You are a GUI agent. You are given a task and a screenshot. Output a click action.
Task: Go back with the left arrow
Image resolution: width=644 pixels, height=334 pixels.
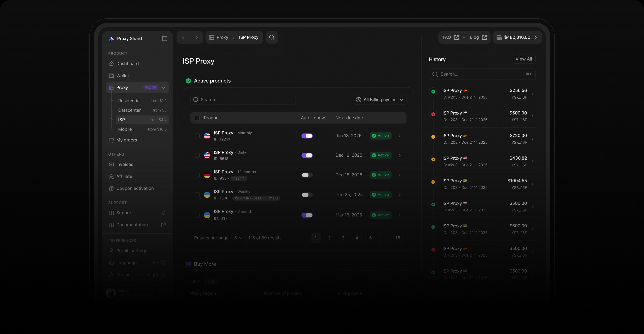point(183,37)
